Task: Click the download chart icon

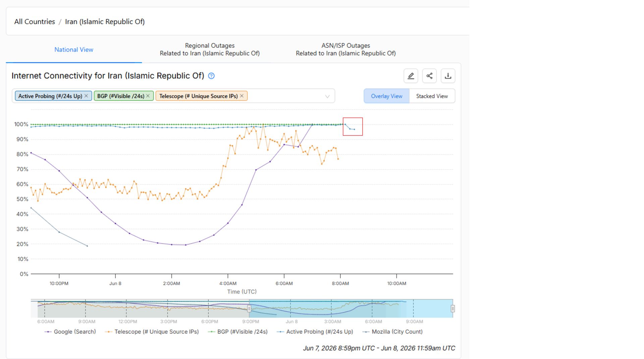Action: [448, 76]
